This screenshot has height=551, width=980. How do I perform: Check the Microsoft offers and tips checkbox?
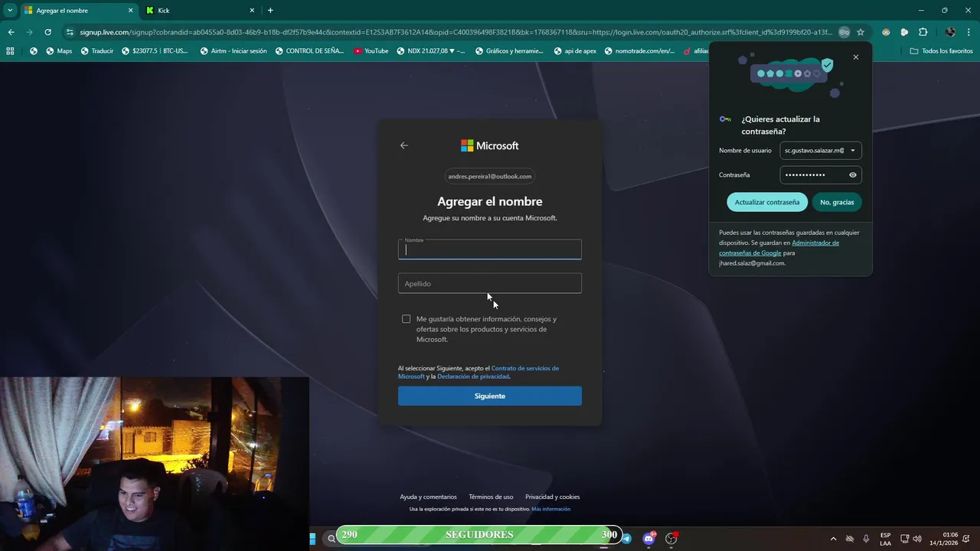406,319
